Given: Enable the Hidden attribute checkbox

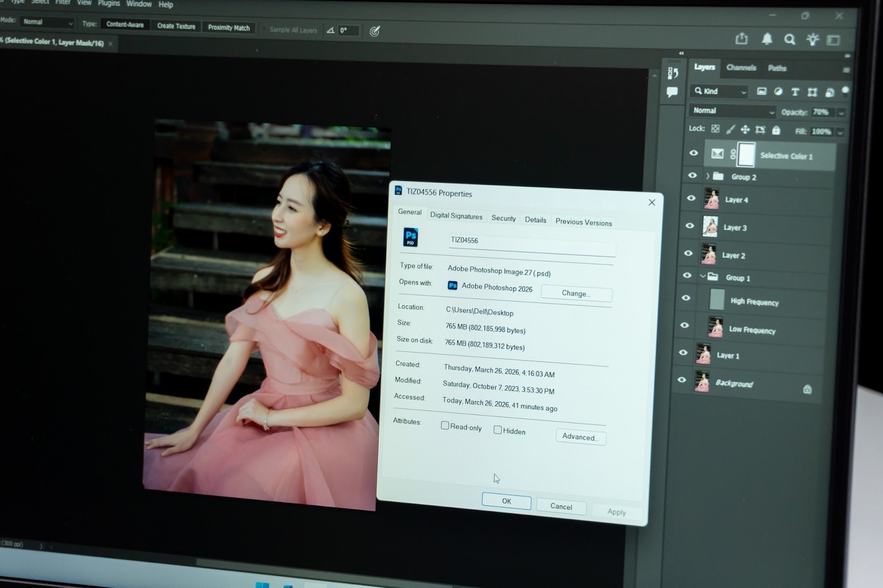Looking at the screenshot, I should click(497, 430).
